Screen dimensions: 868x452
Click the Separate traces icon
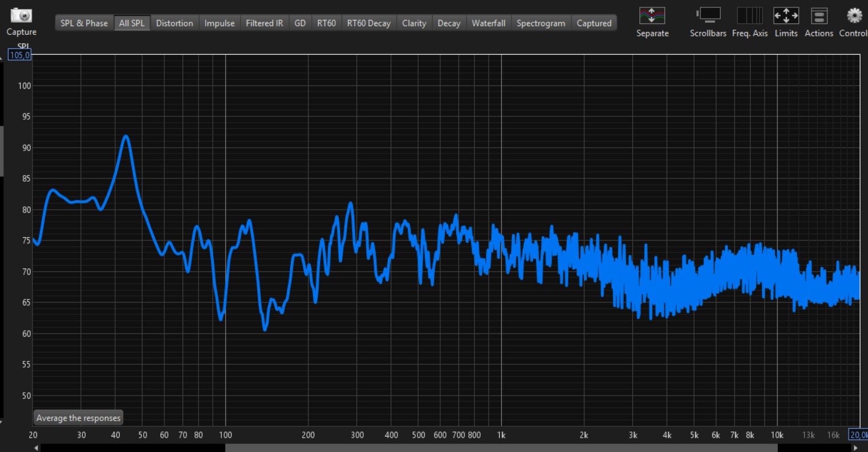(x=652, y=15)
